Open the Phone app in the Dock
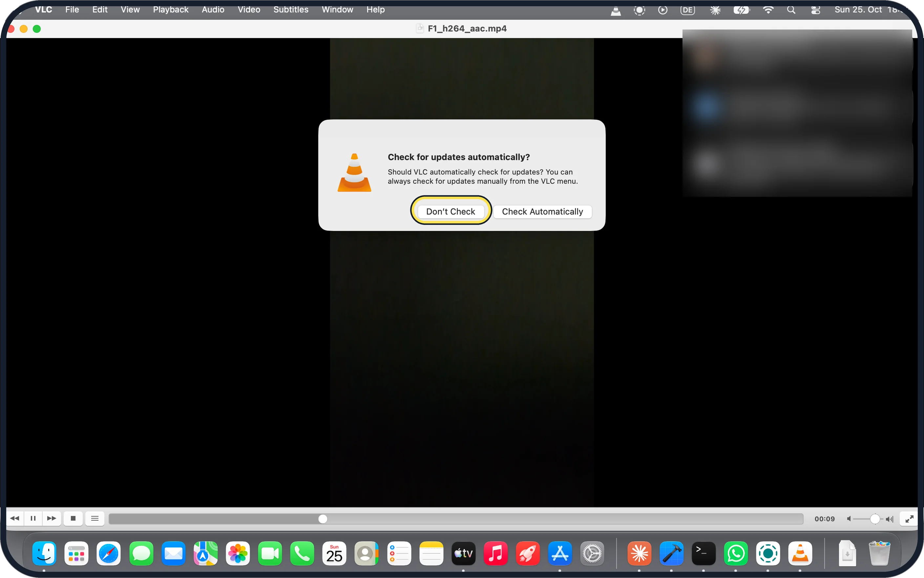The width and height of the screenshot is (924, 578). tap(302, 553)
